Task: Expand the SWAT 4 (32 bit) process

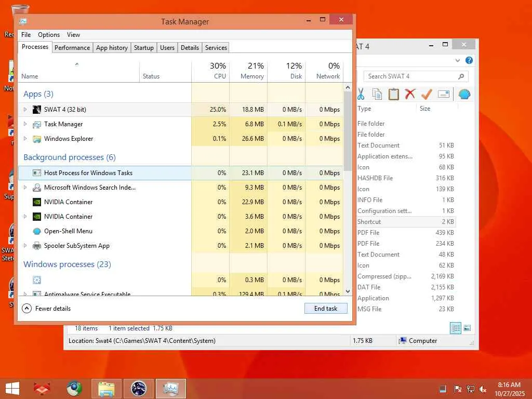Action: [25, 109]
